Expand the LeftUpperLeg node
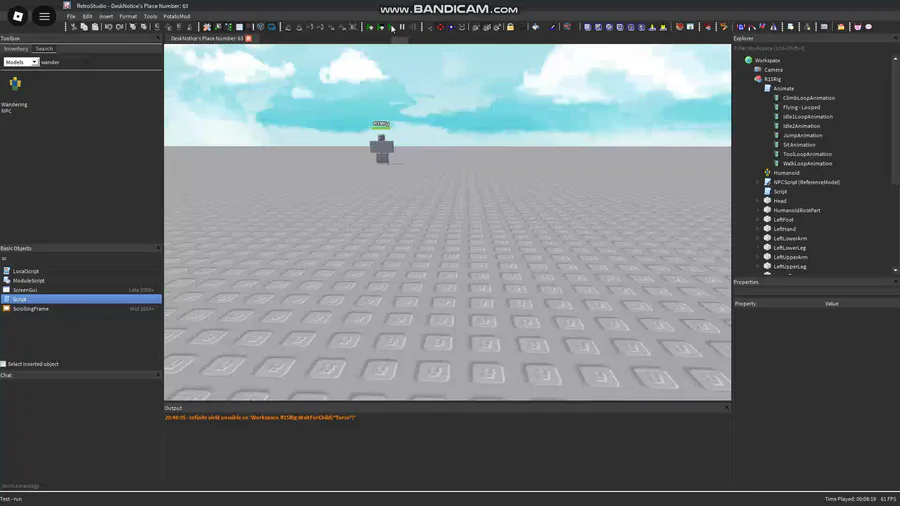The height and width of the screenshot is (506, 900). (758, 267)
